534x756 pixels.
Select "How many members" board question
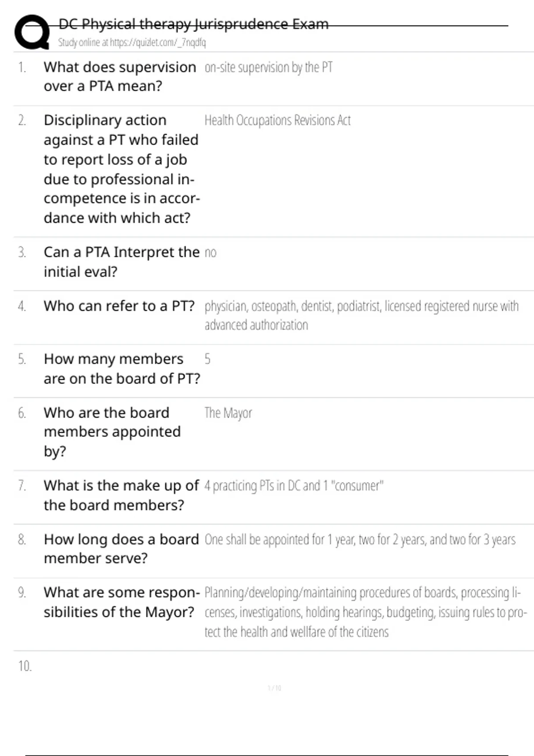[121, 369]
